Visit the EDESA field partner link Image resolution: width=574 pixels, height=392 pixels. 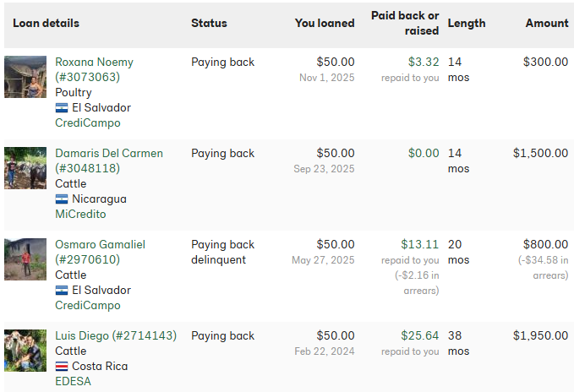coord(73,382)
